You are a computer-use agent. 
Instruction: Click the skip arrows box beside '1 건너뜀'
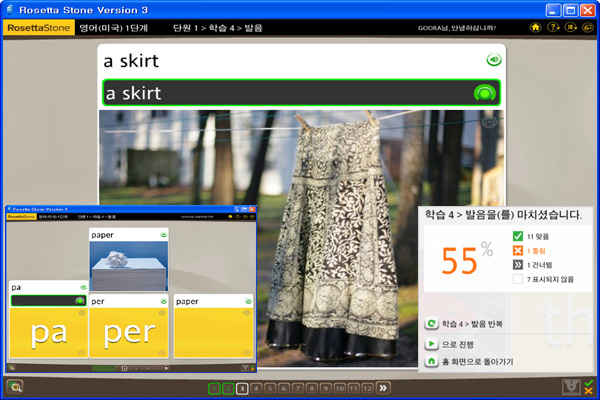[x=517, y=264]
